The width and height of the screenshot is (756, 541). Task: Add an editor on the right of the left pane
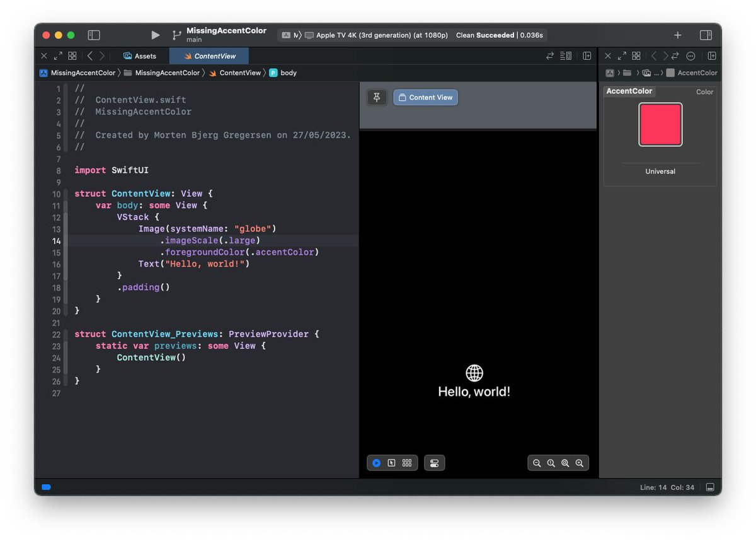tap(587, 56)
